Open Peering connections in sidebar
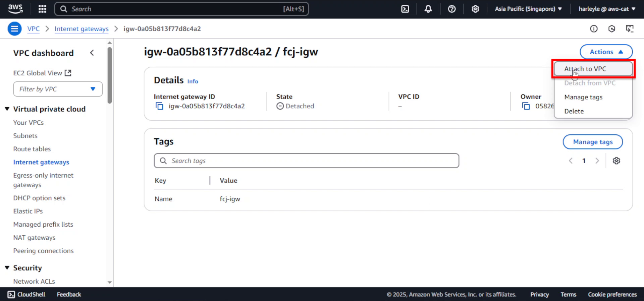 [x=43, y=251]
